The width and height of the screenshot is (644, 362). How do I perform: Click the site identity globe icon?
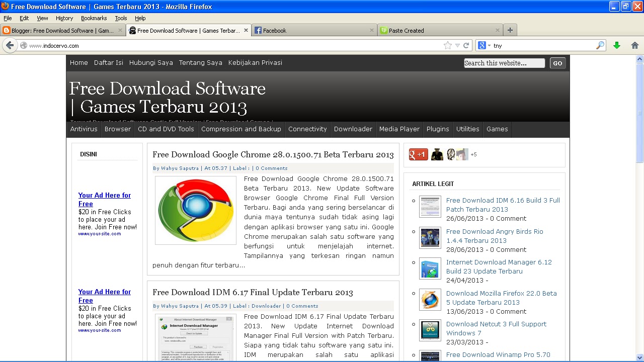[x=23, y=45]
